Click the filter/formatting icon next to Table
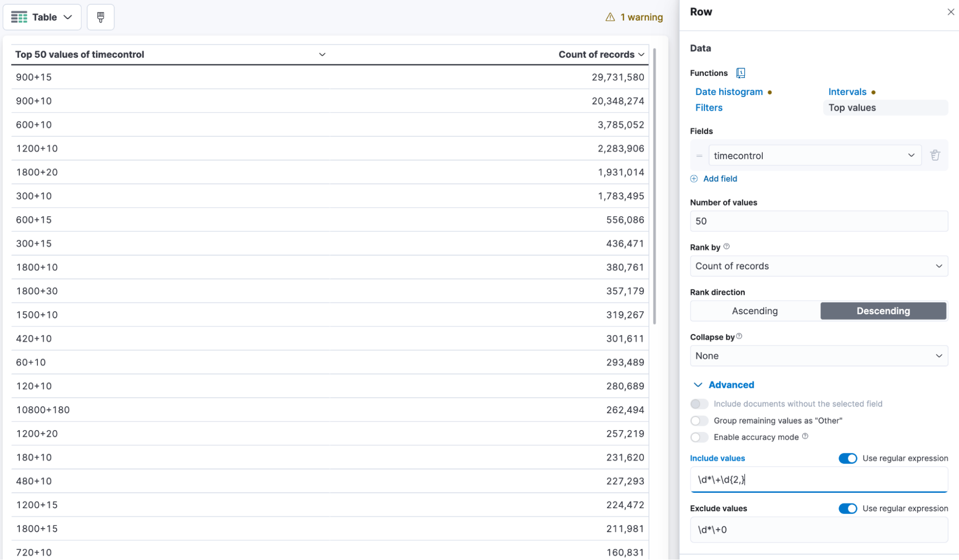959x560 pixels. coord(100,17)
